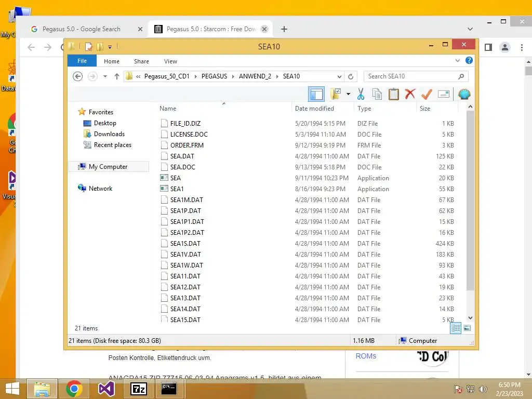
Task: Select Recent places under Favorites
Action: coord(112,145)
